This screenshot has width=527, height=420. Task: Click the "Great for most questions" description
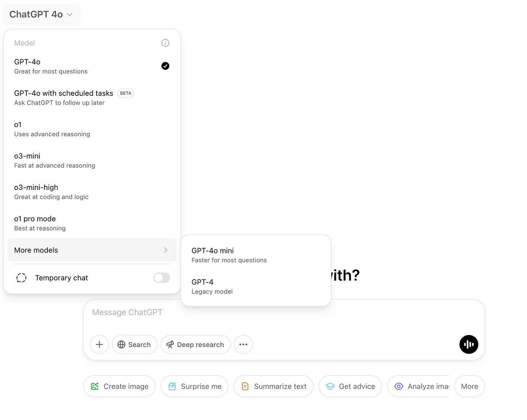pyautogui.click(x=51, y=72)
